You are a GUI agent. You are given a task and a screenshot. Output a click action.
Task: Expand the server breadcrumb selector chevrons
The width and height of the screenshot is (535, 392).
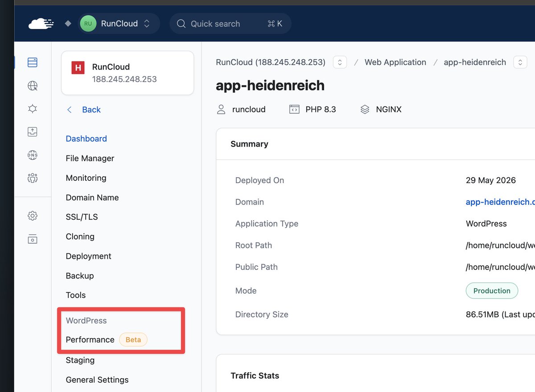tap(340, 62)
